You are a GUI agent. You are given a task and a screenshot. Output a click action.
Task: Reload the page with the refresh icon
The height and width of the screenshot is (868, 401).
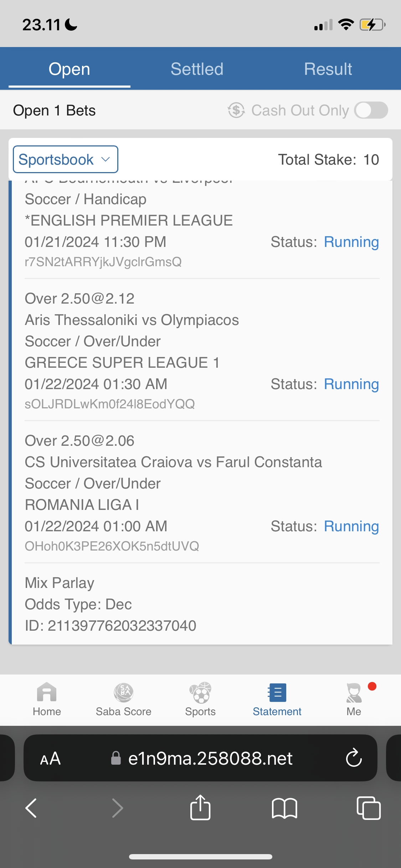354,758
